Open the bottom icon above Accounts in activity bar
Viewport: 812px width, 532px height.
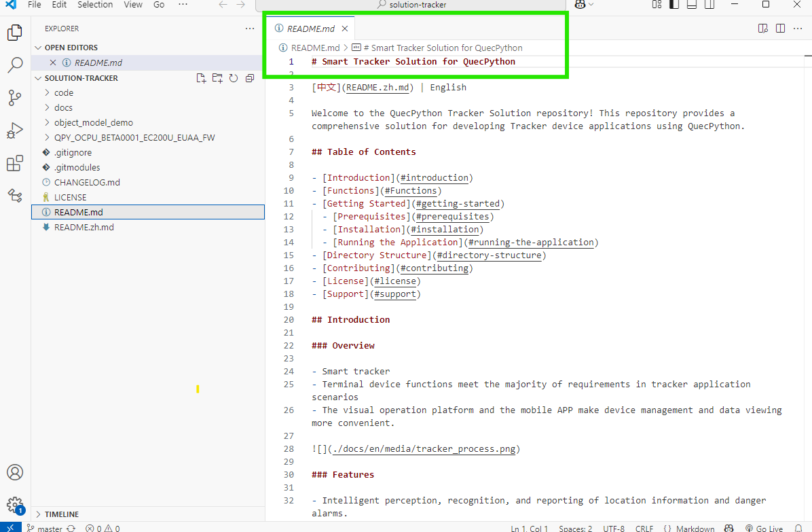click(15, 195)
